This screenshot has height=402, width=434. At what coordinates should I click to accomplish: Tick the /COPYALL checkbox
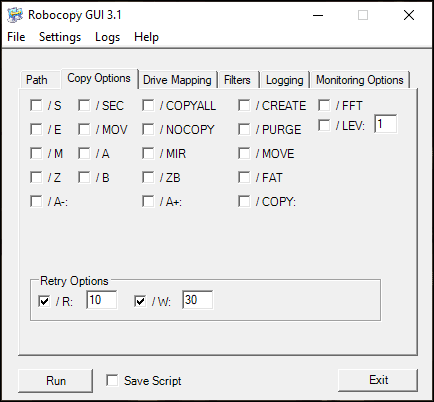tap(148, 106)
